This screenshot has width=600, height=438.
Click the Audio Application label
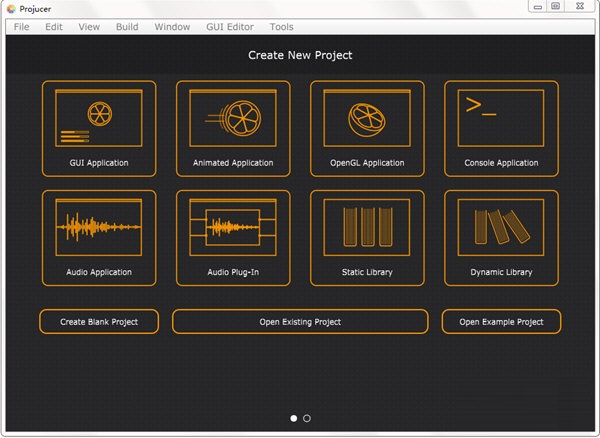(x=99, y=272)
